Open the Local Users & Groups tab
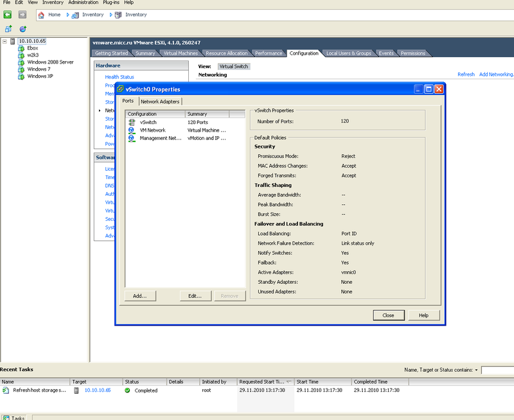Viewport: 514px width, 420px height. (348, 53)
